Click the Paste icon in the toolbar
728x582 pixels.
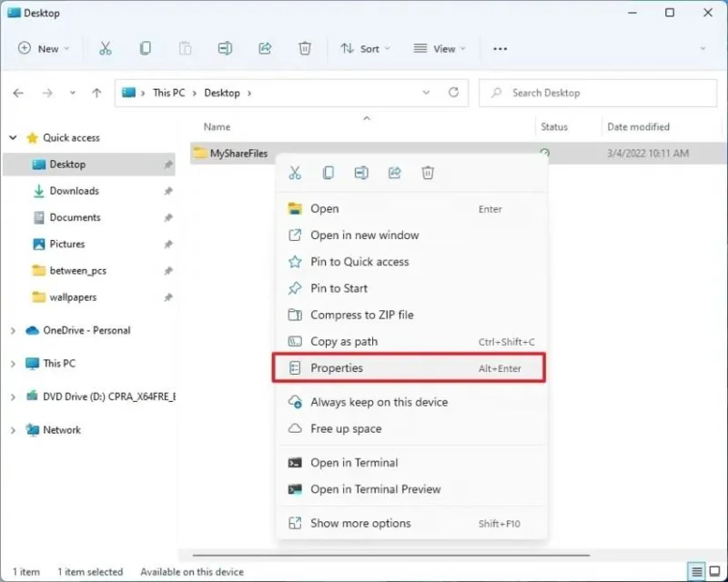click(x=186, y=48)
